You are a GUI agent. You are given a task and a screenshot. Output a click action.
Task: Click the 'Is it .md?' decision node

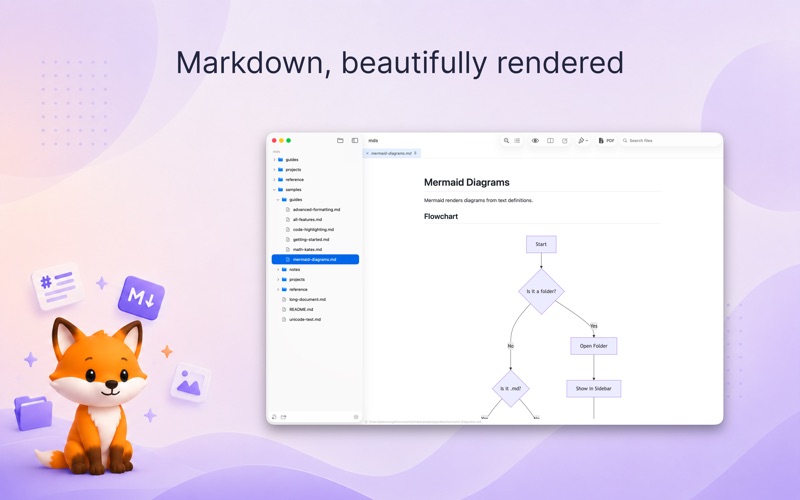point(511,389)
